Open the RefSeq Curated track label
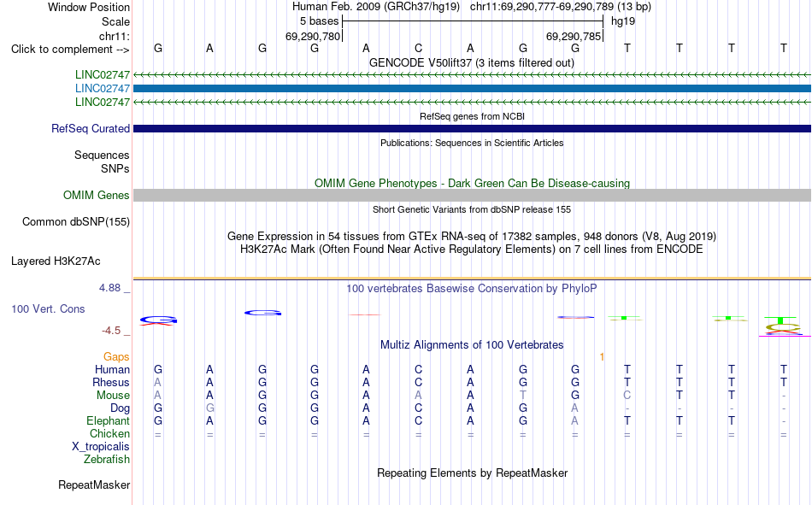Viewport: 812px width, 505px height. 90,128
